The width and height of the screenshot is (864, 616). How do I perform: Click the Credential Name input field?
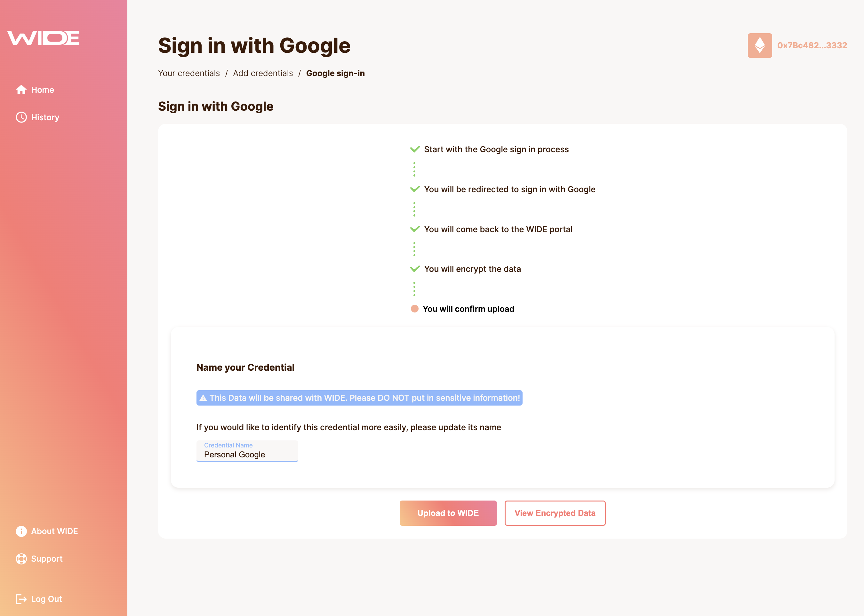pos(247,451)
